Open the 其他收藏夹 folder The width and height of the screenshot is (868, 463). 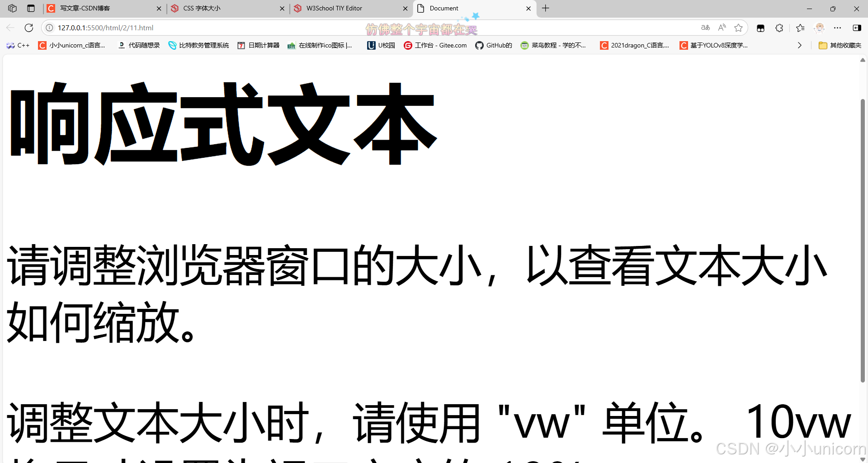tap(840, 45)
